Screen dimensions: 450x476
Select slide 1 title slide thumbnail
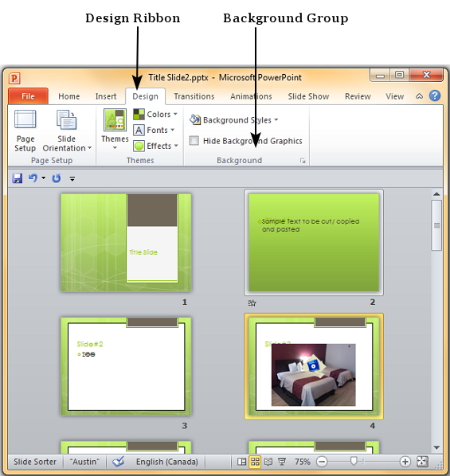126,243
